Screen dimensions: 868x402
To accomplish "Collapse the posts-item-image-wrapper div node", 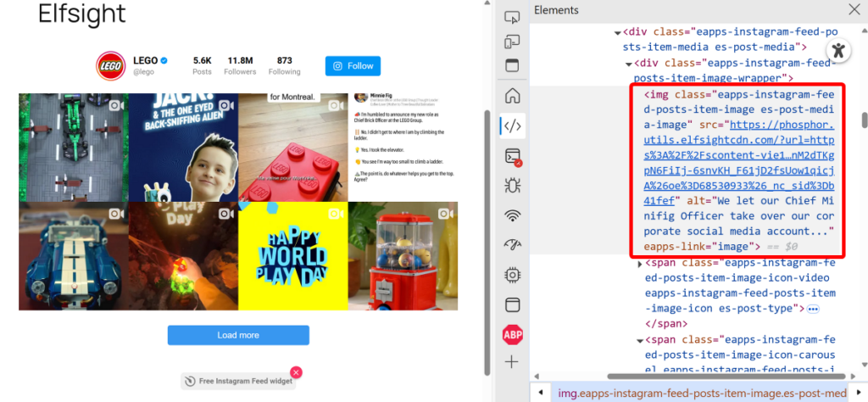I will (629, 64).
